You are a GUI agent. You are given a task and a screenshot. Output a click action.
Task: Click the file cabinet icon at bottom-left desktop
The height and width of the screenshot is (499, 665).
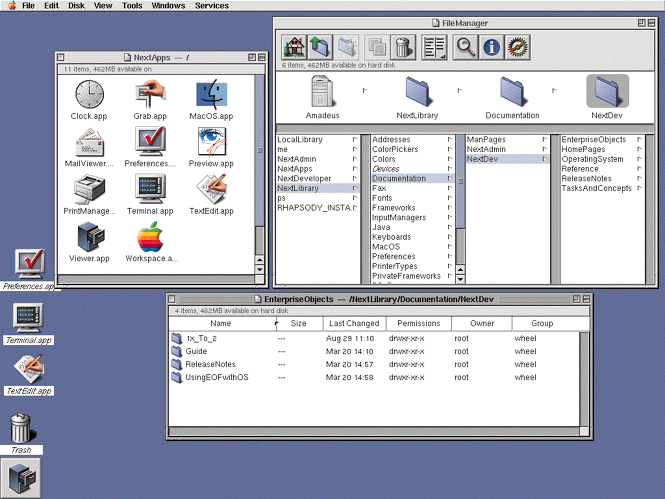[x=21, y=478]
